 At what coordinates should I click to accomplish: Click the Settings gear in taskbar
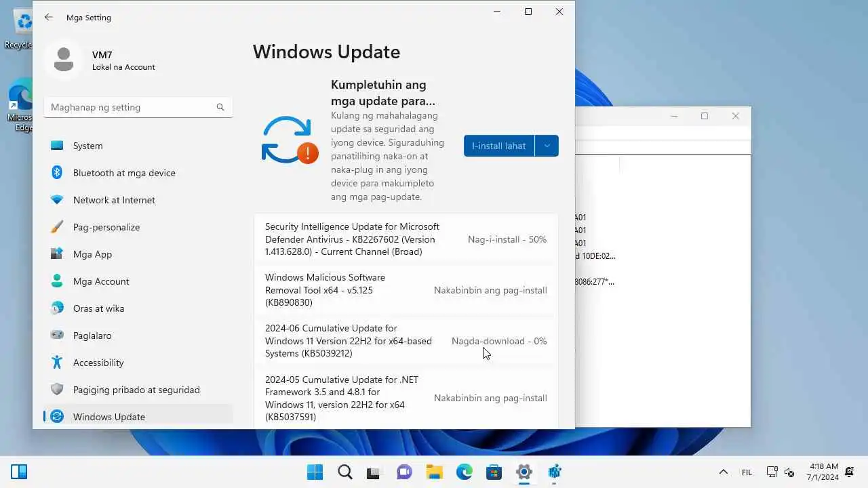(524, 472)
